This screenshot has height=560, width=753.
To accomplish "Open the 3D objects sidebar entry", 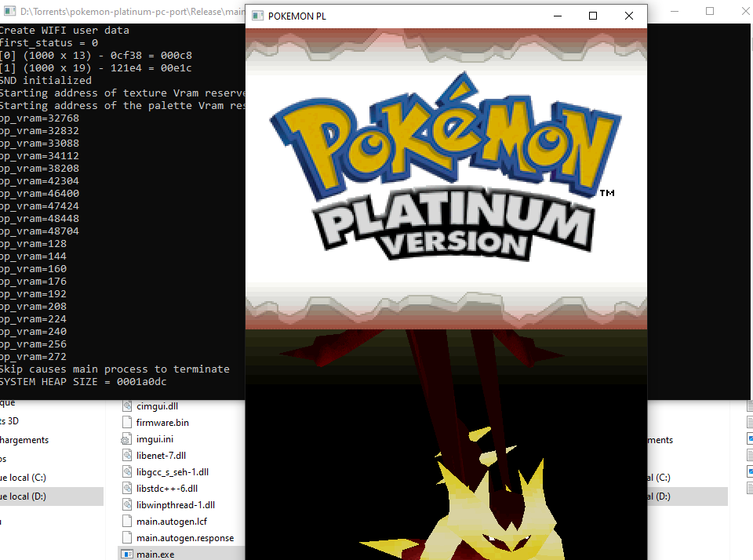I will (x=9, y=421).
